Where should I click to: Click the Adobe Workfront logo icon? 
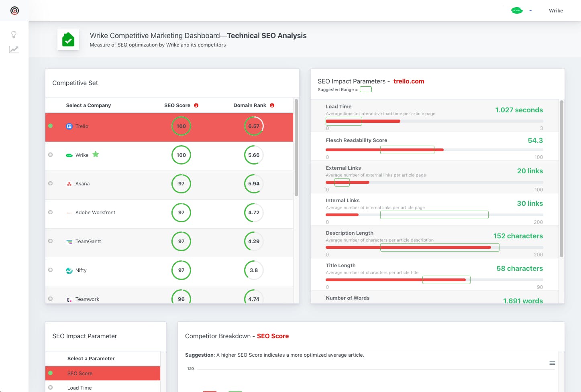(69, 213)
